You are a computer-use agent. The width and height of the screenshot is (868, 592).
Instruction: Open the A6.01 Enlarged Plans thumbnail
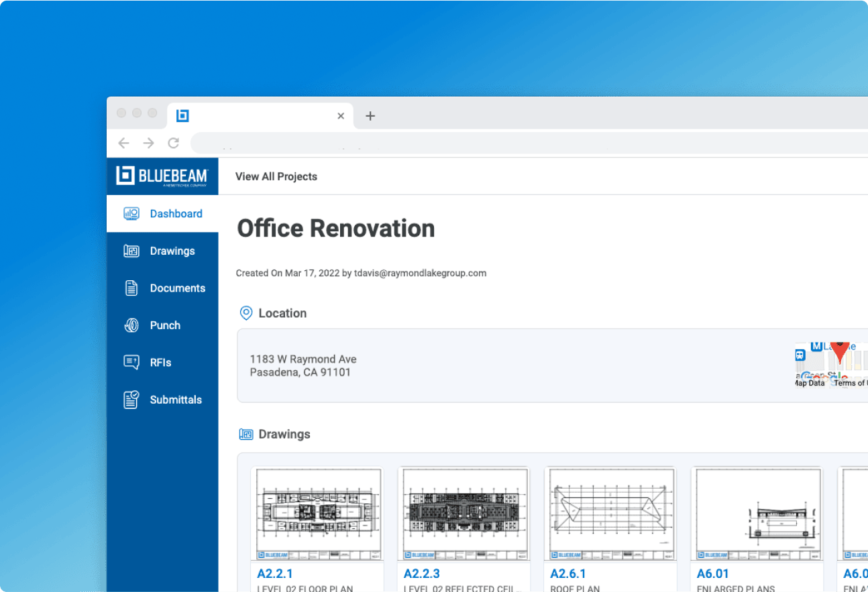click(757, 514)
